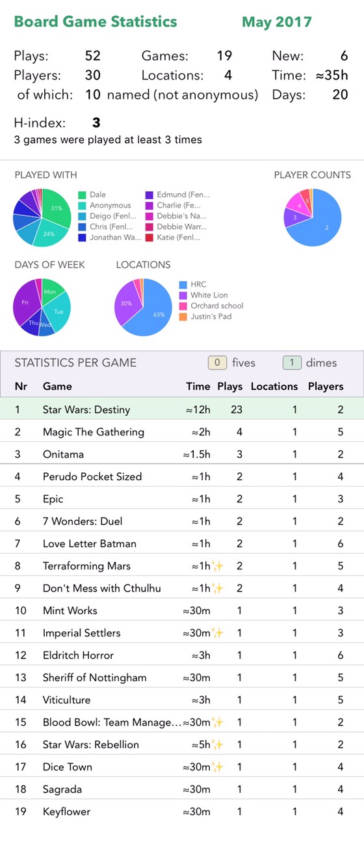This screenshot has height=868, width=364.
Task: Select the Magic The Gathering row
Action: (x=182, y=432)
